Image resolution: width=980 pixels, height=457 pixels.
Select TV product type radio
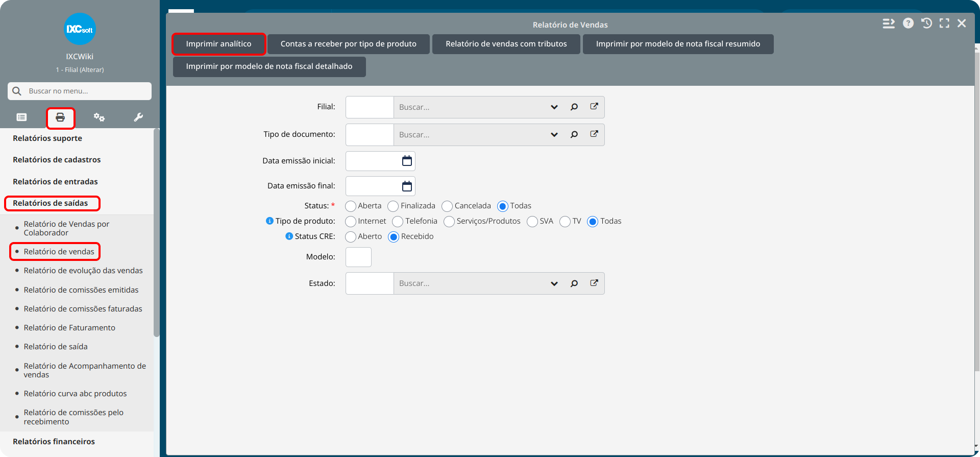click(565, 222)
